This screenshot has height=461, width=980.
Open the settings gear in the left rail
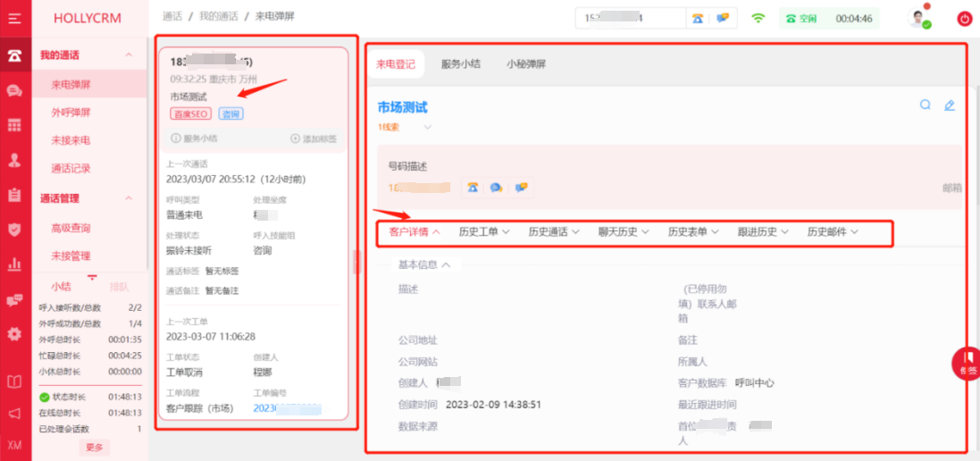point(15,334)
